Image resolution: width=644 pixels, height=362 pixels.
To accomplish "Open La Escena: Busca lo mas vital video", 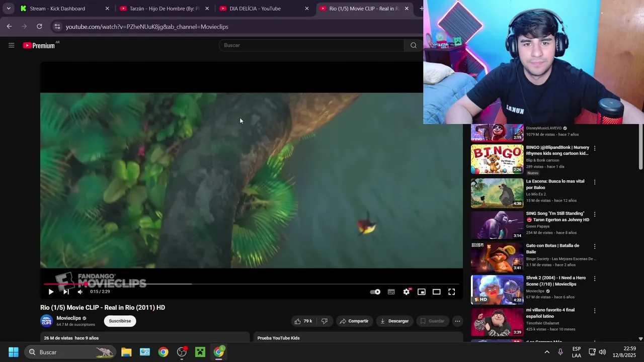I will tap(497, 193).
